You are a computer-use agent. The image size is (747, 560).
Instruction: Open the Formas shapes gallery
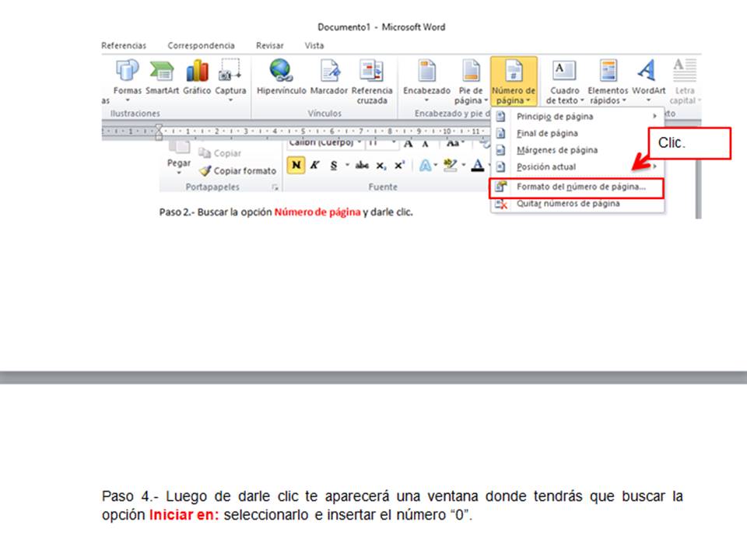127,80
